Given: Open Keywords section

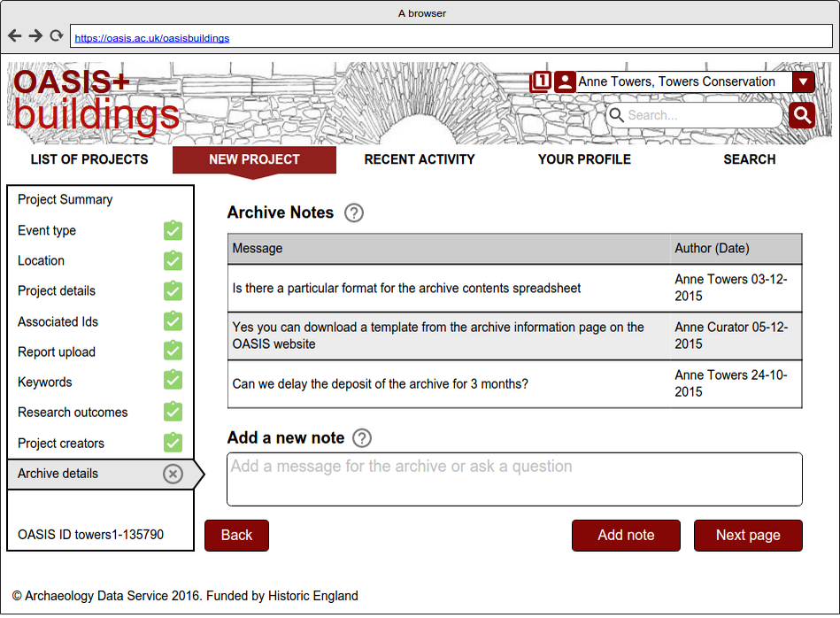Looking at the screenshot, I should click(100, 382).
